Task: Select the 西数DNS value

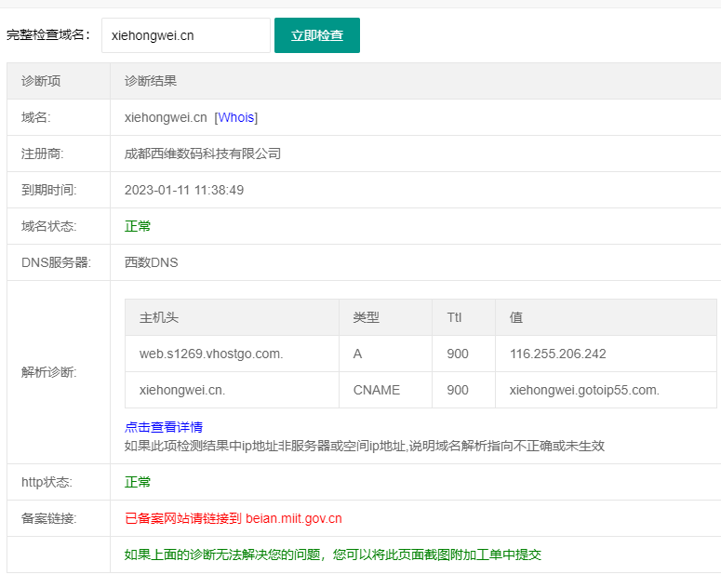Action: 152,262
